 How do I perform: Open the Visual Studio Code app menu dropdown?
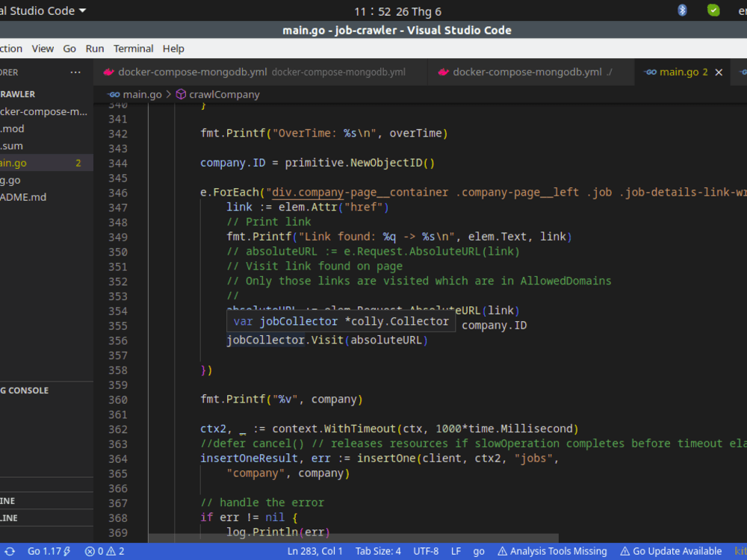[42, 10]
